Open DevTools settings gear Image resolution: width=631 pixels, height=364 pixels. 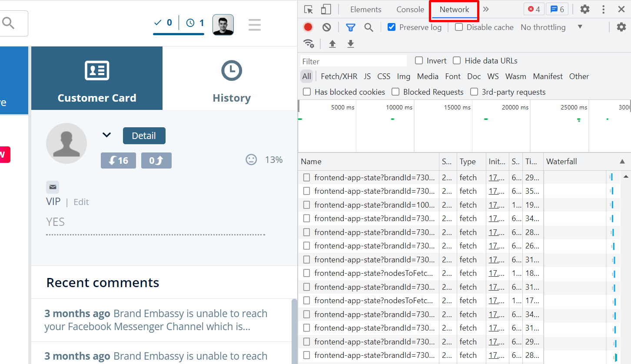tap(585, 9)
